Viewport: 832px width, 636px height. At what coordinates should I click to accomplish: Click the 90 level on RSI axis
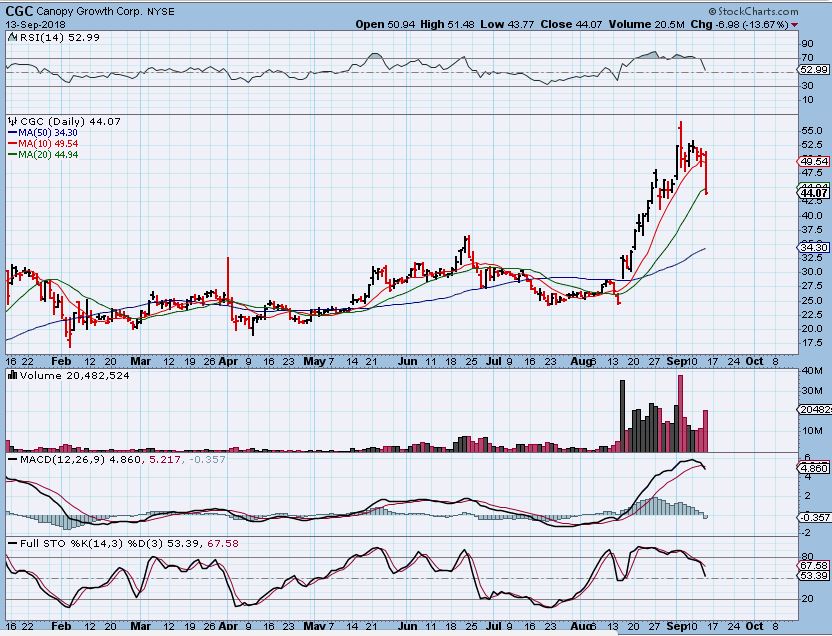[x=809, y=44]
